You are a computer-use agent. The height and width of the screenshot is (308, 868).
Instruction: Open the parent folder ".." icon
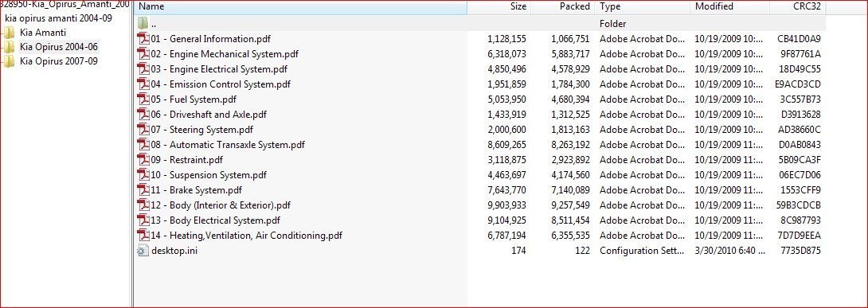tap(143, 24)
